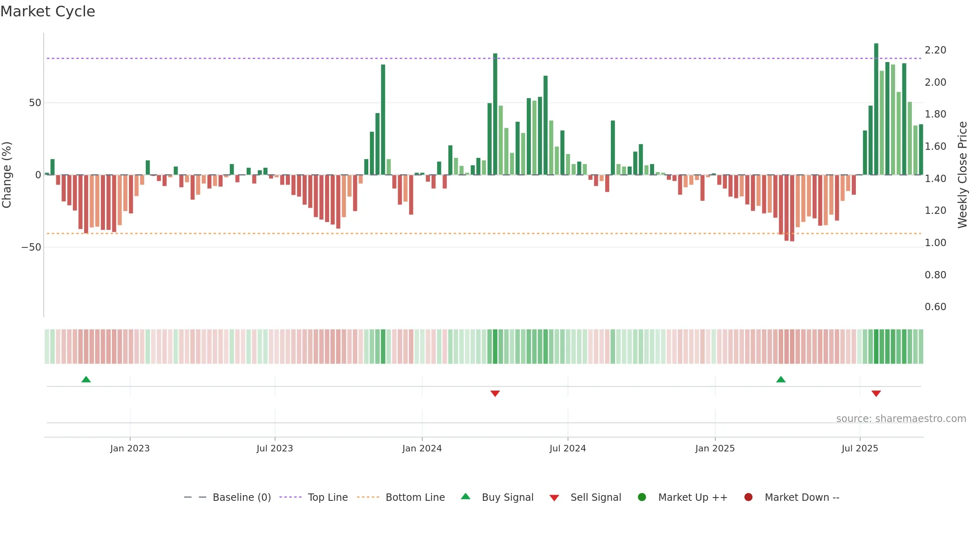Click the Jan 2025 axis label

(x=715, y=449)
